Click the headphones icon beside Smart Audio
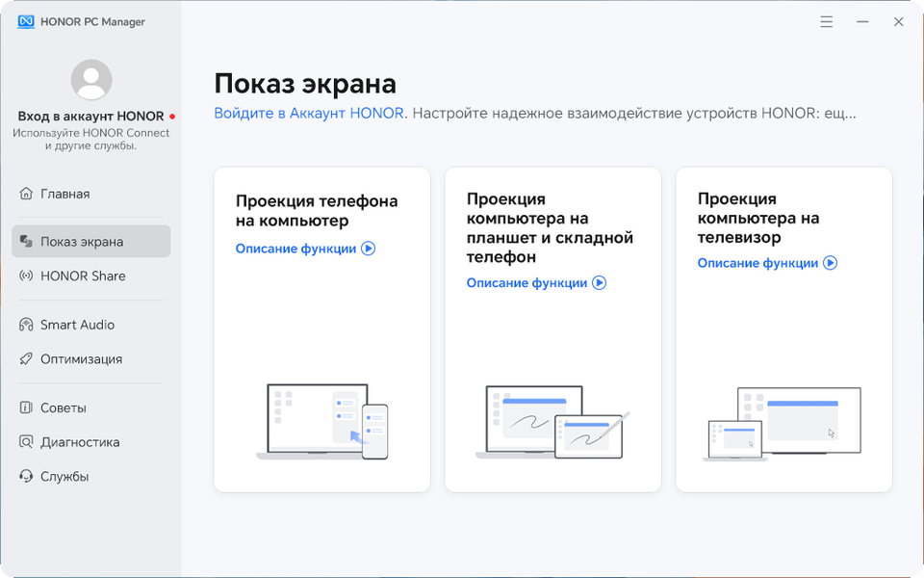 click(26, 325)
